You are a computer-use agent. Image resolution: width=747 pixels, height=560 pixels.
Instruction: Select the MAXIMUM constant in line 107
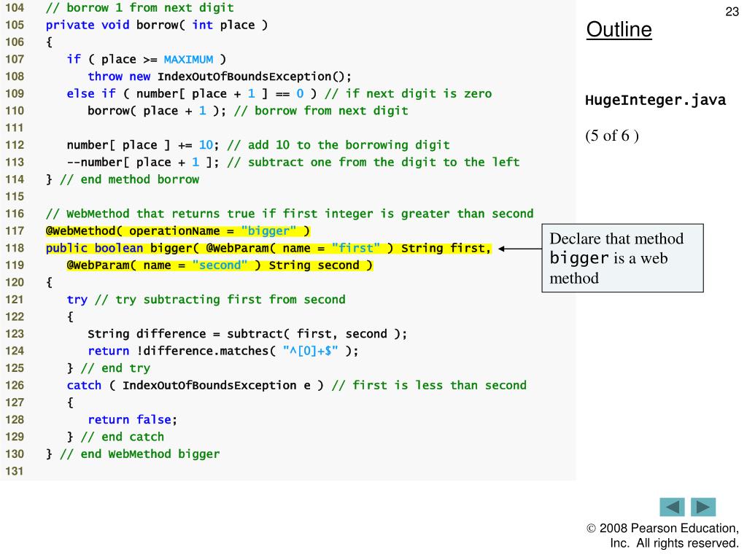(189, 60)
